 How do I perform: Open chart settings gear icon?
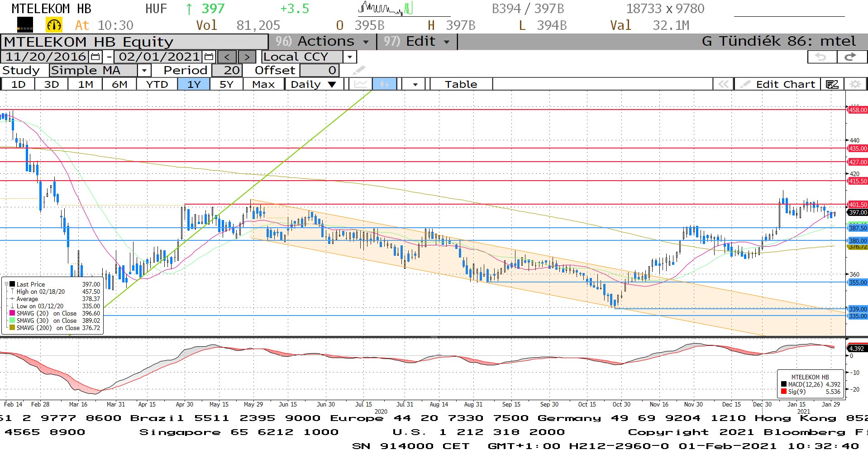pyautogui.click(x=855, y=84)
